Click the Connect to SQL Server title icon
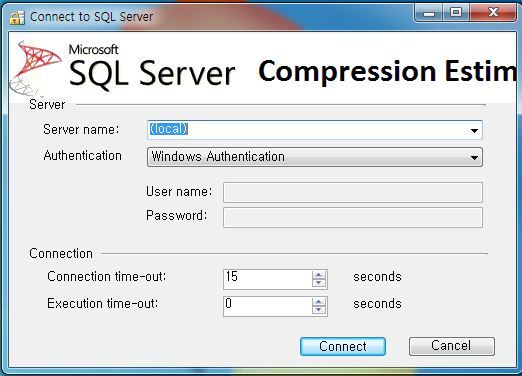522x376 pixels. (x=17, y=17)
